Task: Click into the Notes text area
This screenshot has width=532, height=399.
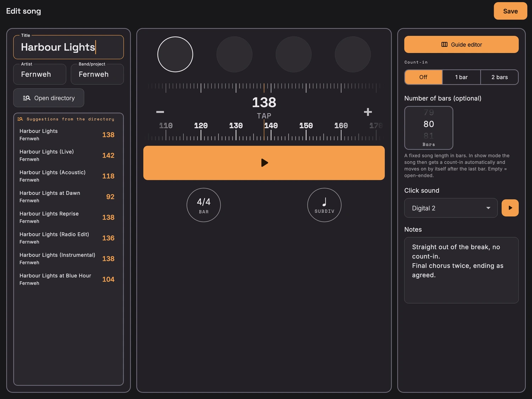Action: pos(461,270)
